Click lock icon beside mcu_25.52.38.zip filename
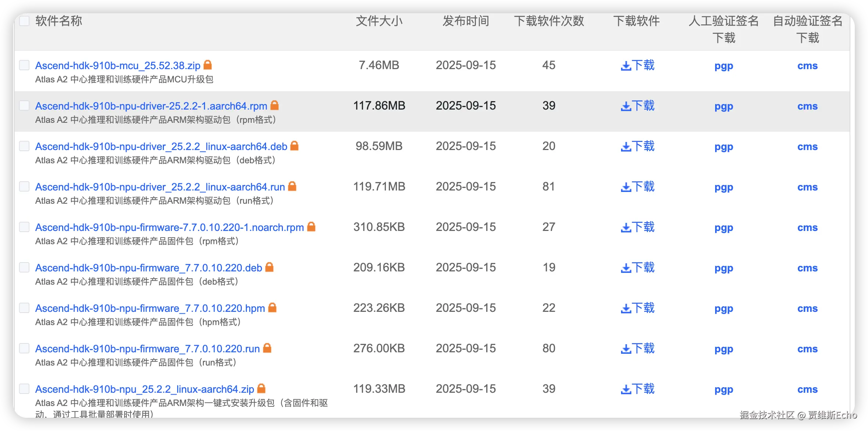868x431 pixels. click(208, 65)
